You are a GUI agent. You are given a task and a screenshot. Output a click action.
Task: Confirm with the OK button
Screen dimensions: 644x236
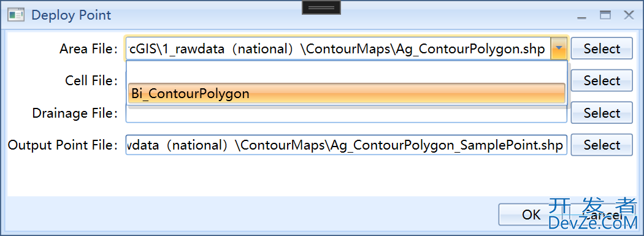532,215
